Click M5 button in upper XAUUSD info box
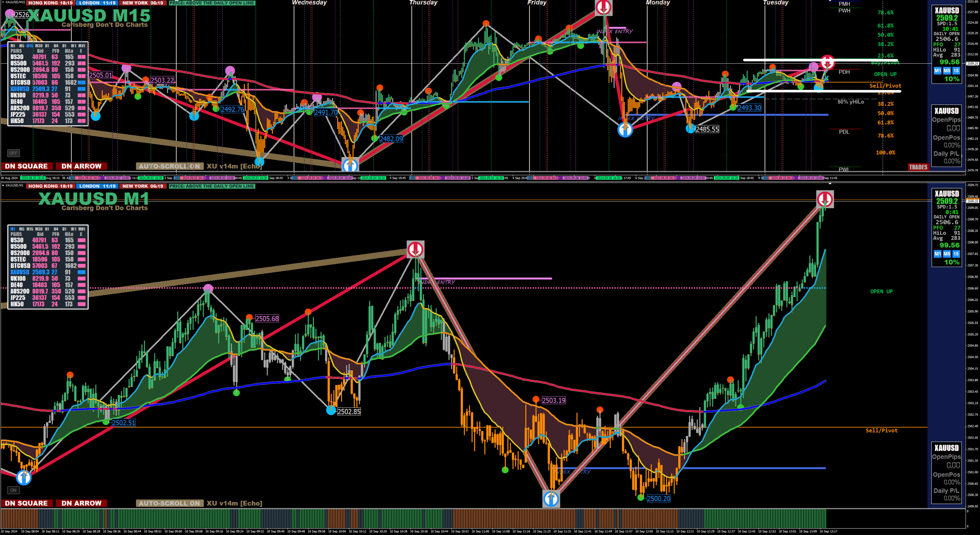The height and width of the screenshot is (535, 980). tap(946, 71)
